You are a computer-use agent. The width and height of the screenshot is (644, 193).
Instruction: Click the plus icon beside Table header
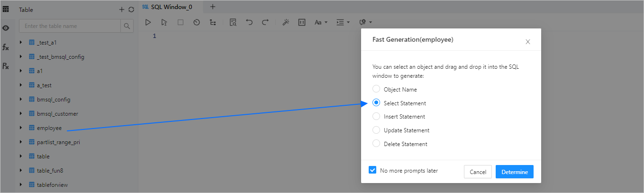click(122, 9)
